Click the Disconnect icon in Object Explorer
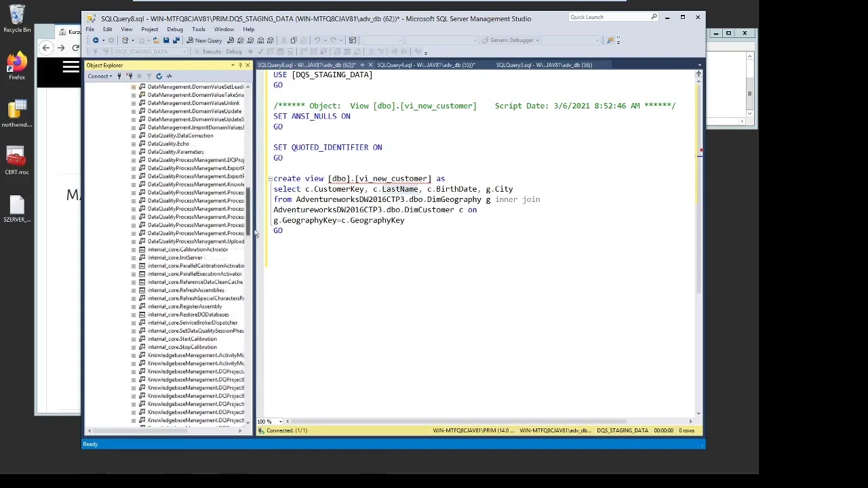The width and height of the screenshot is (868, 488). [130, 76]
